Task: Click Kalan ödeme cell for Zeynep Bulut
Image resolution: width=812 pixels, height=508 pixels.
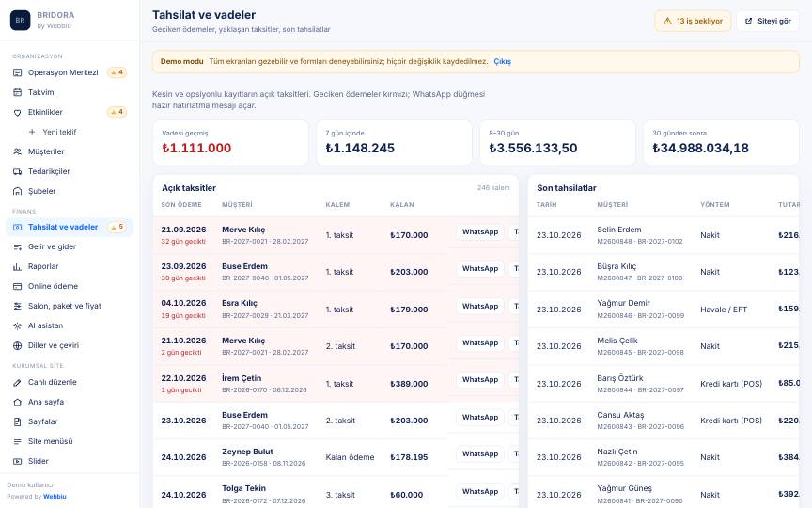Action: pyautogui.click(x=350, y=457)
